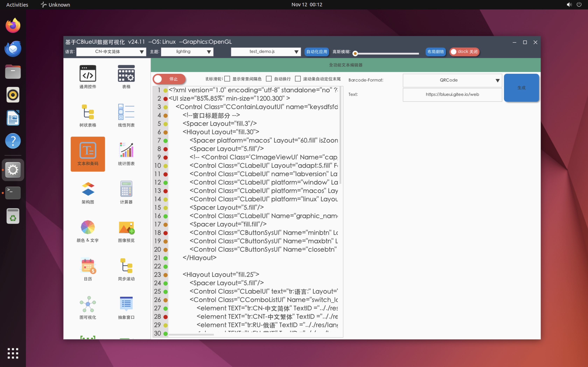Enable the 自动换行 word wrap checkbox
The width and height of the screenshot is (588, 367).
269,79
